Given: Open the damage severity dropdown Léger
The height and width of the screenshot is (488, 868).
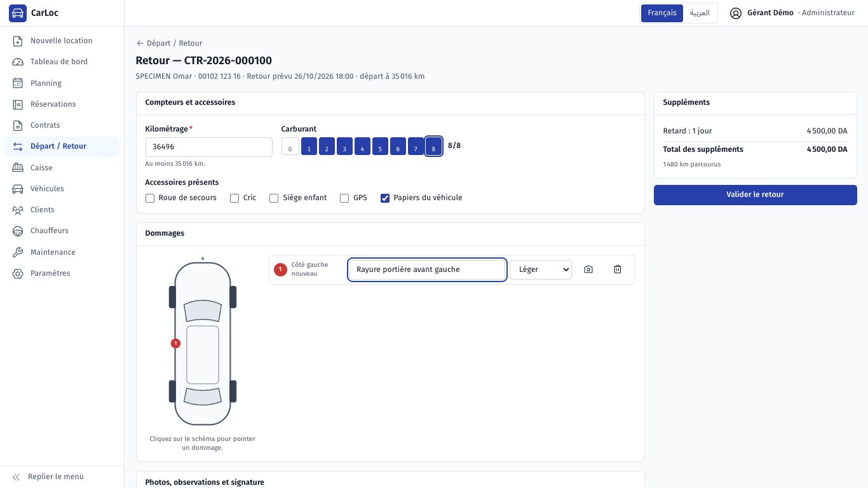Looking at the screenshot, I should [541, 269].
